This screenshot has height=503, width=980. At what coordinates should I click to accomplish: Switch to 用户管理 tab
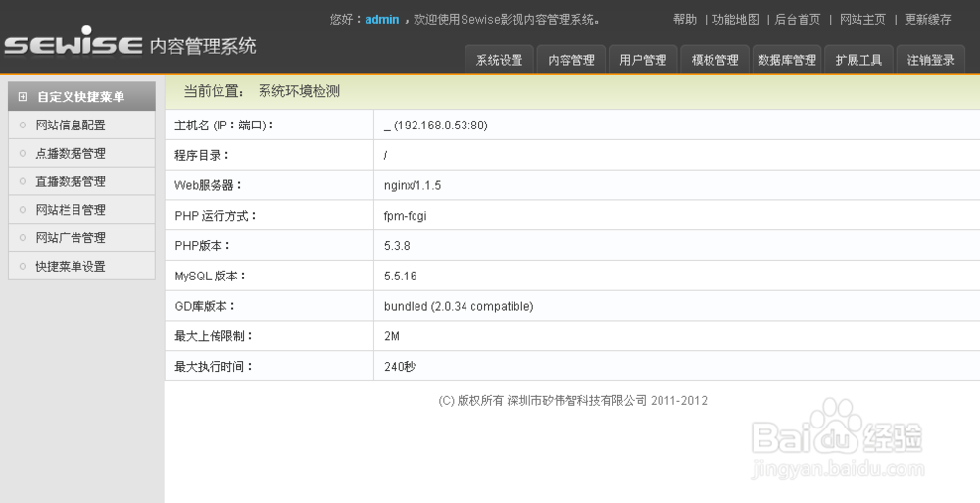tap(643, 60)
